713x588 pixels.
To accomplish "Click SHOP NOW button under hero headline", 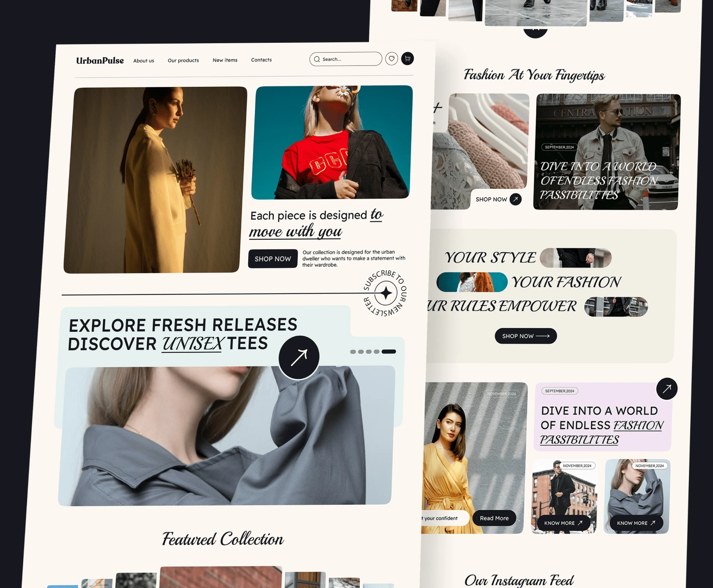I will pyautogui.click(x=273, y=259).
